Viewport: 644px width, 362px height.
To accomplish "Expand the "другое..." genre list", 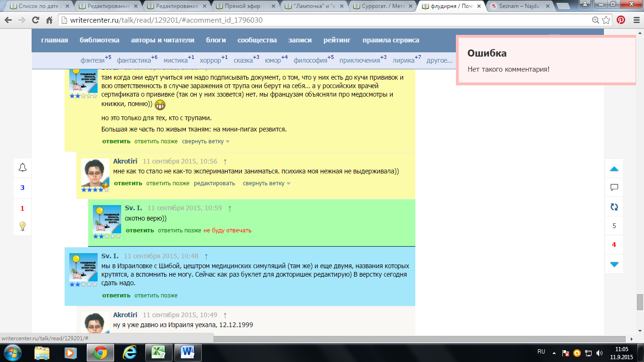I will click(x=439, y=60).
